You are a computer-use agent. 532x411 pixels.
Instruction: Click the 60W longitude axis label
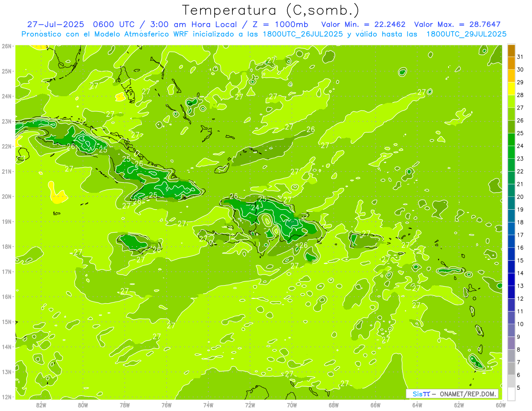(x=501, y=405)
